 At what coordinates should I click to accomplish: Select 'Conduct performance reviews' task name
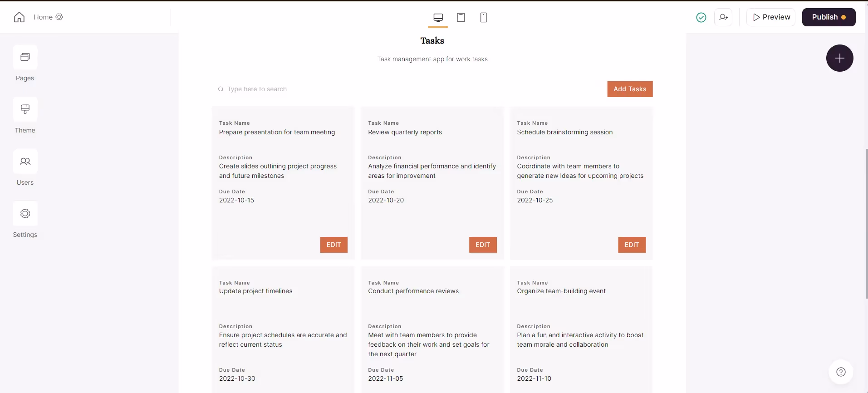[x=413, y=291]
